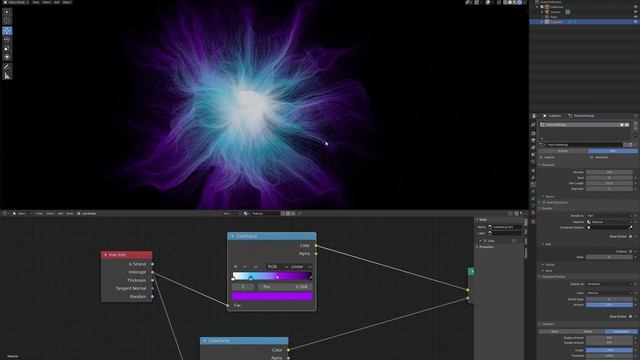640x360 pixels.
Task: Select the Transform tool in viewport toolbar
Action: 7,57
